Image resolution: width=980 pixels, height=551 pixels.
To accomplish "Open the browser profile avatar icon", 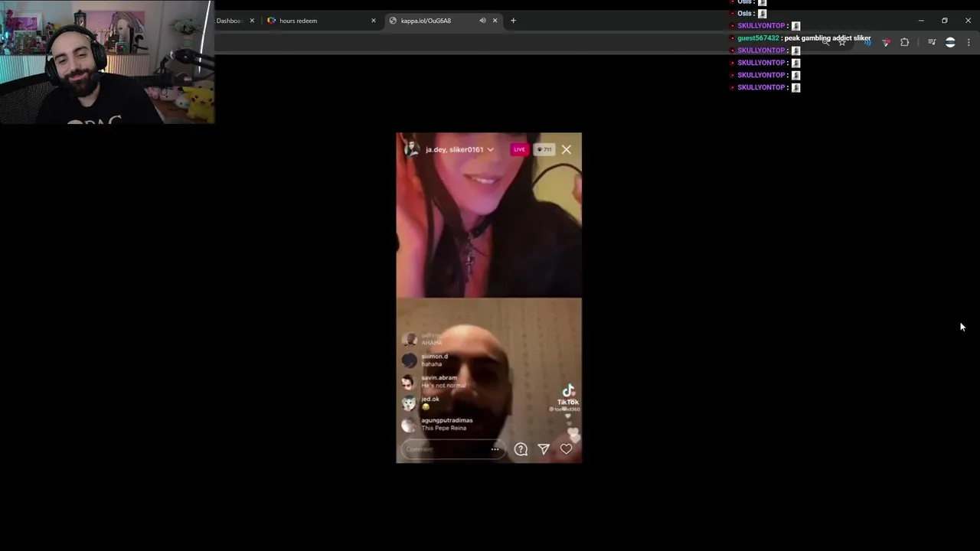I will (x=950, y=42).
